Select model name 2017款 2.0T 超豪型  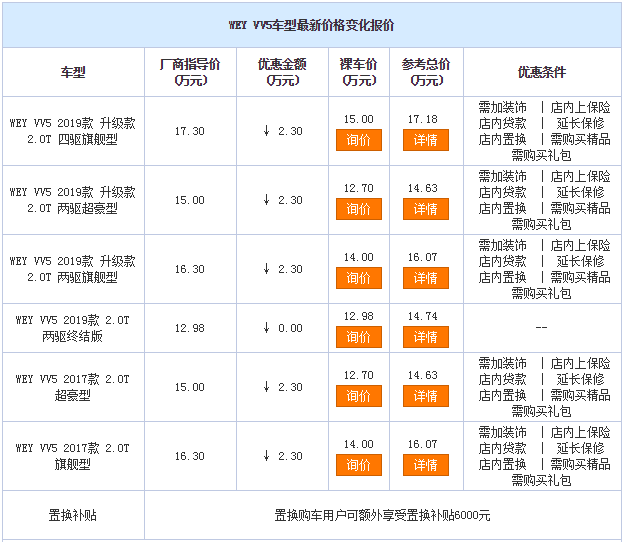[x=72, y=387]
